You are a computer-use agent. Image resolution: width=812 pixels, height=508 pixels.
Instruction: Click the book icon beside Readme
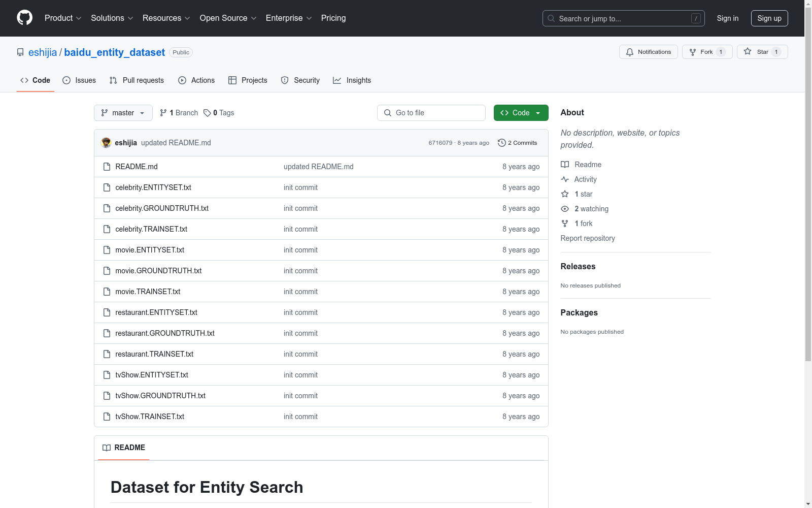(x=565, y=165)
